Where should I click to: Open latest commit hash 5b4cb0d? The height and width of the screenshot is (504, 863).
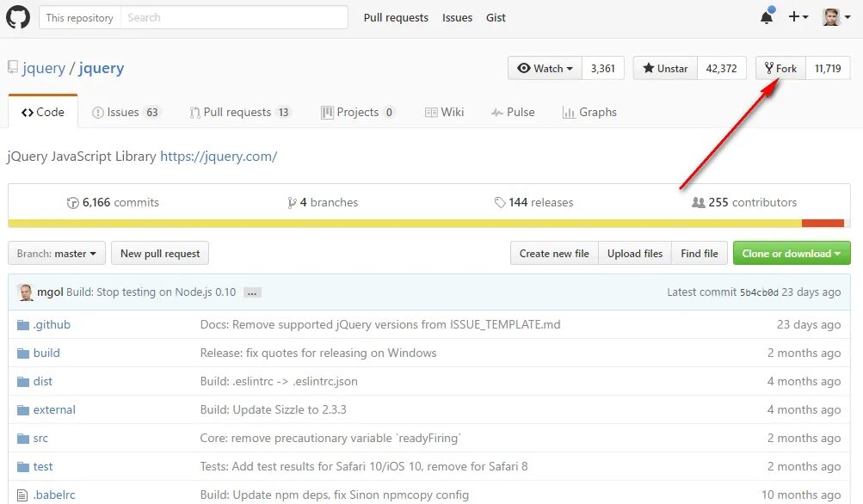pos(759,292)
